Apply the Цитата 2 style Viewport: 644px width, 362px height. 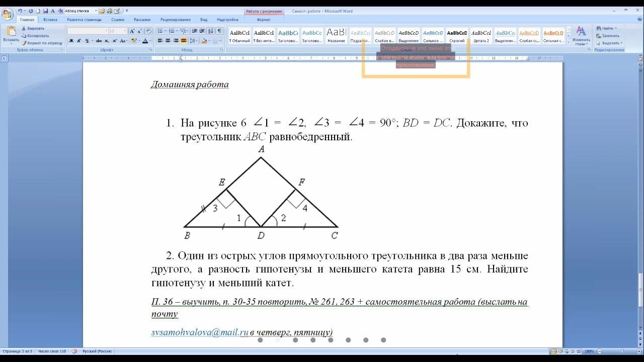tap(481, 35)
